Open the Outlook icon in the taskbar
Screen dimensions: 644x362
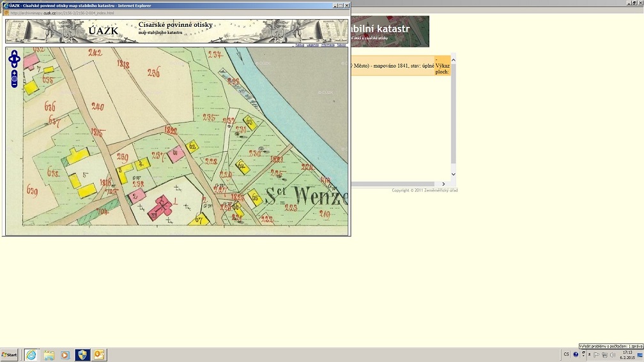tap(99, 354)
